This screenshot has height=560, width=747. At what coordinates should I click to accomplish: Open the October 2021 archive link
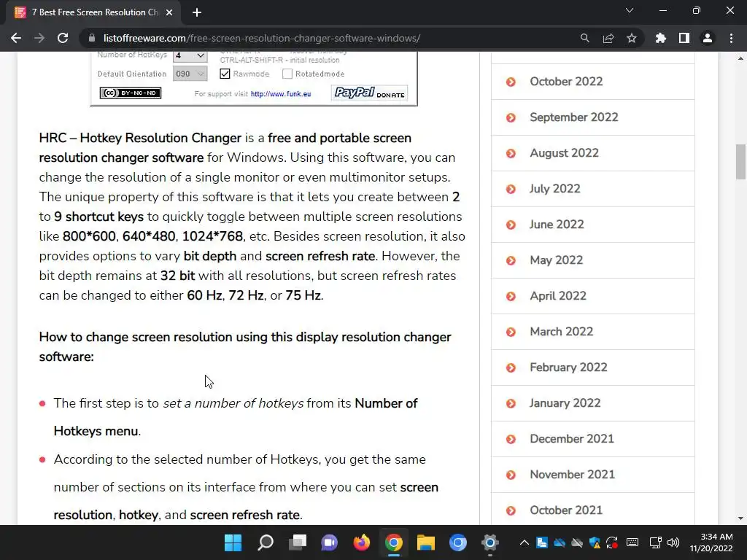coord(566,510)
